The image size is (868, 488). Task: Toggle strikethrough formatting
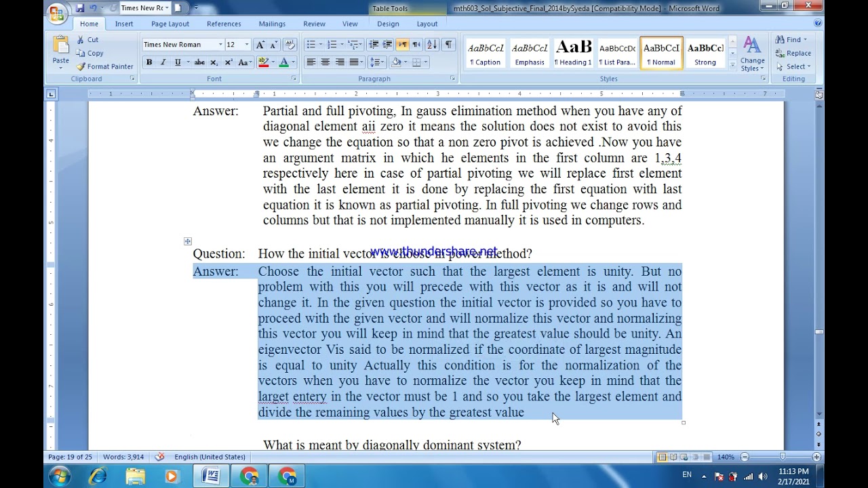[199, 62]
